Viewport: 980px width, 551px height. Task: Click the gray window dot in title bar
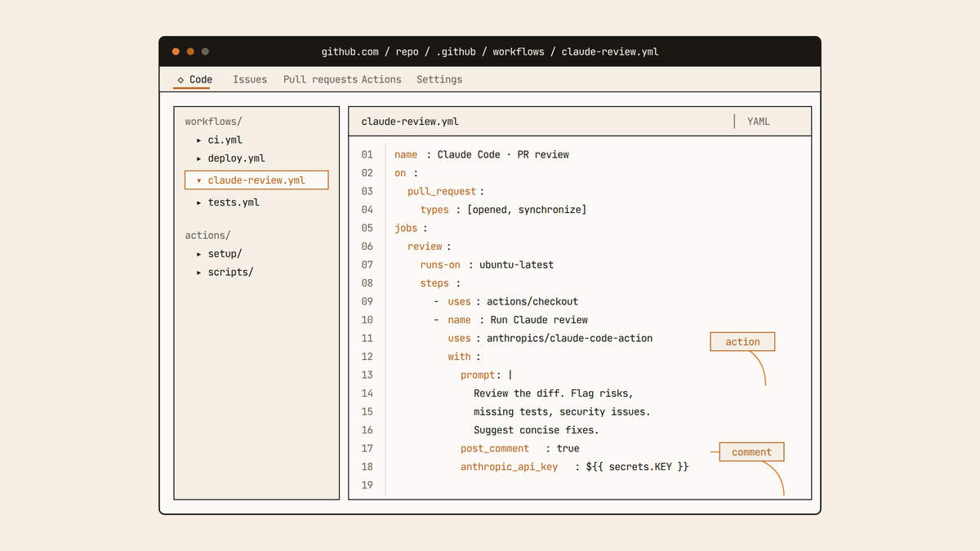coord(205,51)
